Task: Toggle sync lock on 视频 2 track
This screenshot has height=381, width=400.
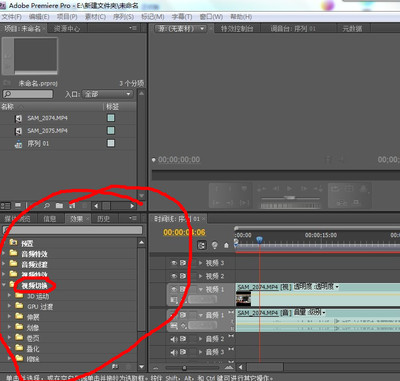Action: [183, 276]
